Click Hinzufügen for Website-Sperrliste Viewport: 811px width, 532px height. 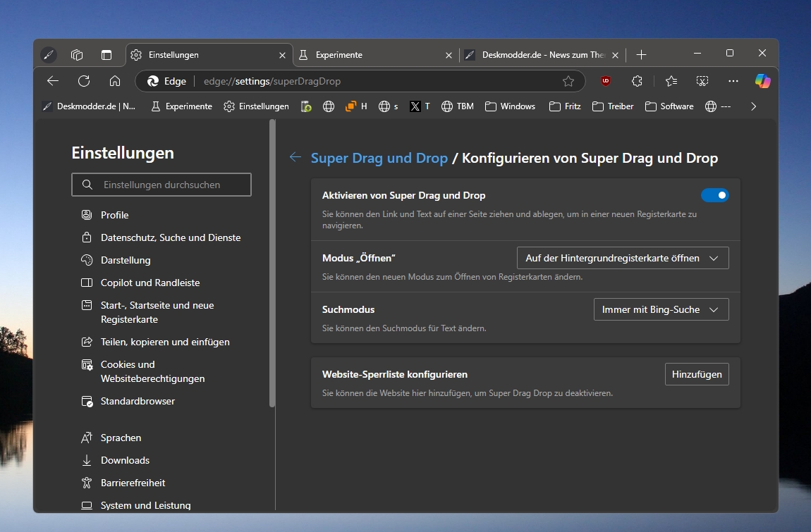696,374
